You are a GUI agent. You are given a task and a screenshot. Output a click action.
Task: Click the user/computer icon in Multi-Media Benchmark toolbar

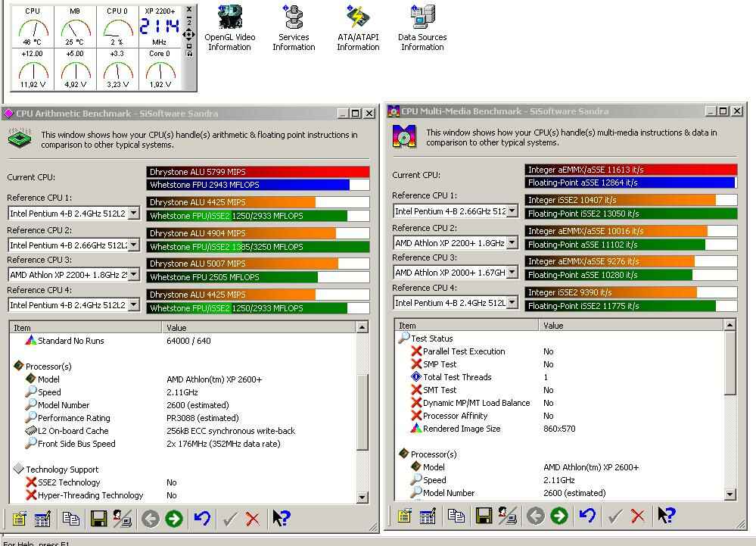tap(507, 516)
